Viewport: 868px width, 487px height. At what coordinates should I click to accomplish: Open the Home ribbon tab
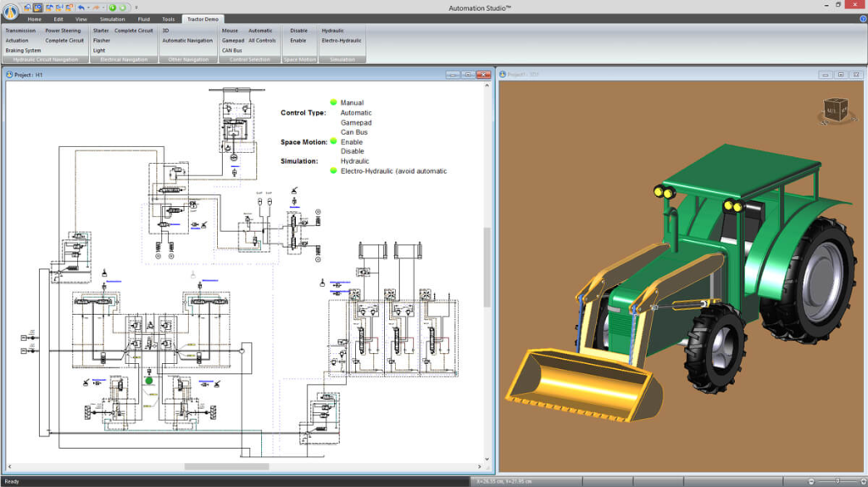[34, 19]
